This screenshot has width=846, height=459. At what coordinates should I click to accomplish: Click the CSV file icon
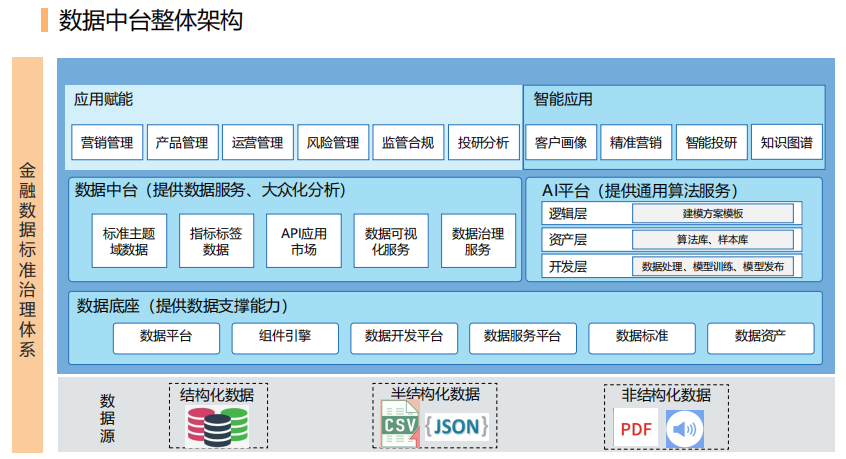pyautogui.click(x=400, y=424)
